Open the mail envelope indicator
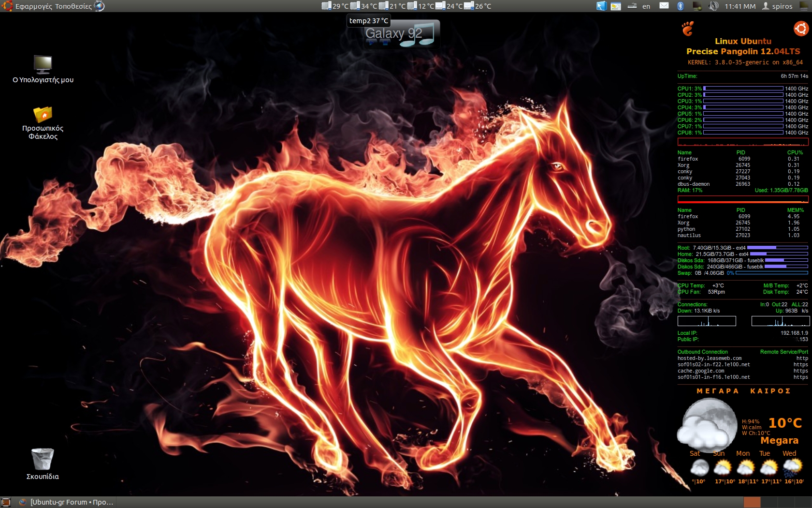Image resolution: width=812 pixels, height=508 pixels. [664, 6]
